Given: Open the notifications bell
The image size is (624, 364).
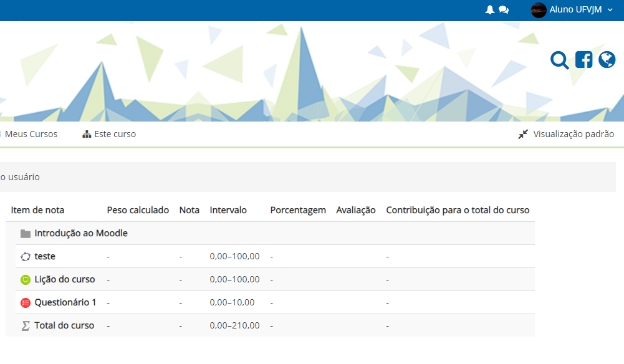Looking at the screenshot, I should [490, 9].
